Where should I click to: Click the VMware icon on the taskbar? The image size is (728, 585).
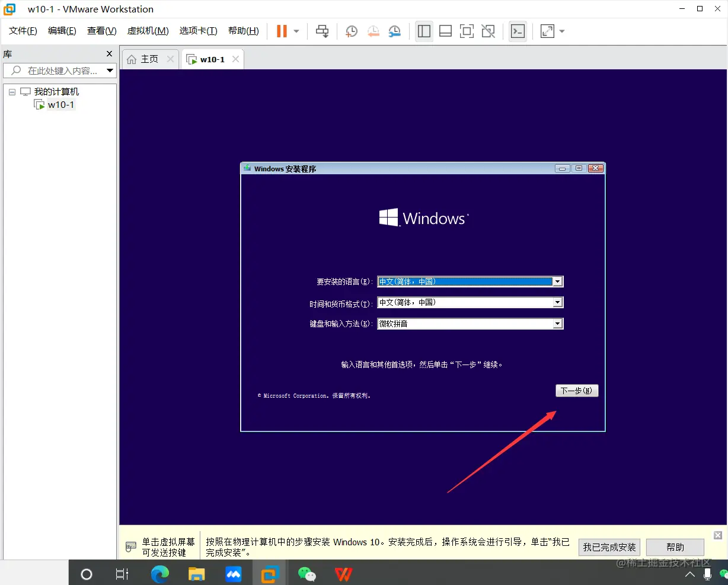click(270, 574)
